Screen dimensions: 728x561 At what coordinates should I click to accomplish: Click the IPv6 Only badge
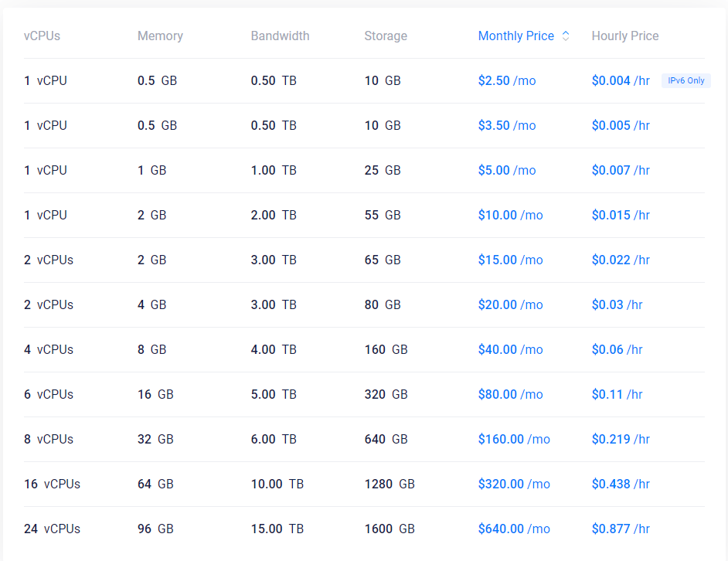click(x=685, y=81)
